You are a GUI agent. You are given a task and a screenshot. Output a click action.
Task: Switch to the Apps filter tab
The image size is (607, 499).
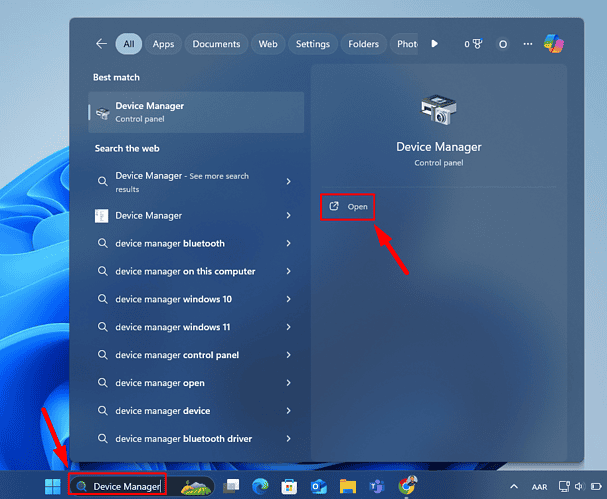163,44
